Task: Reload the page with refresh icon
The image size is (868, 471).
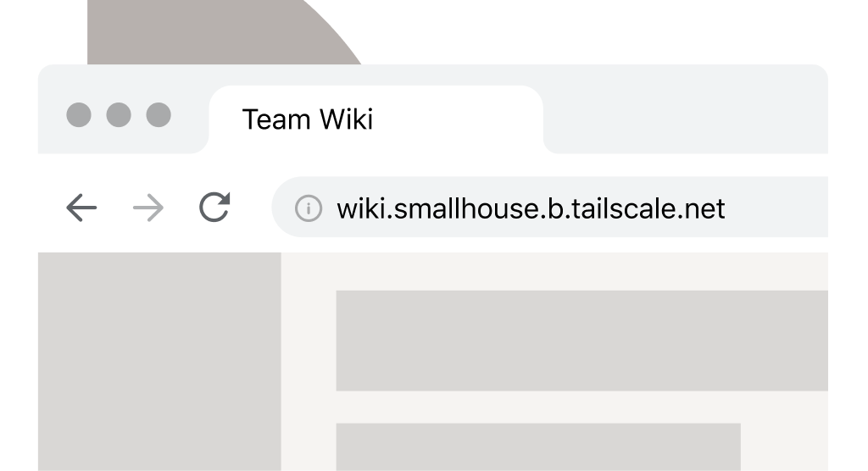Action: tap(214, 207)
